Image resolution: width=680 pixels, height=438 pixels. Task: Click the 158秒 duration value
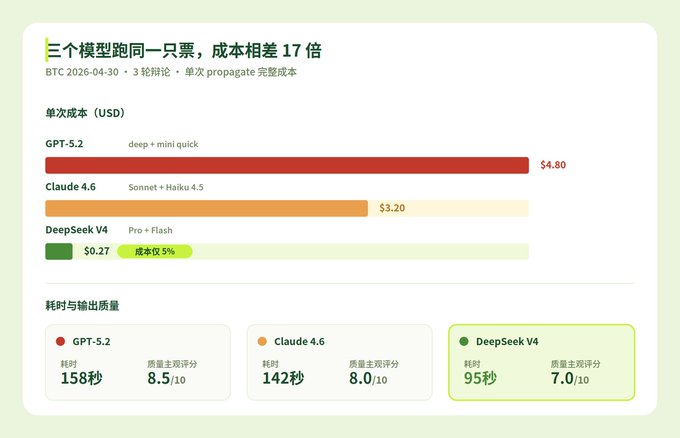pos(82,378)
